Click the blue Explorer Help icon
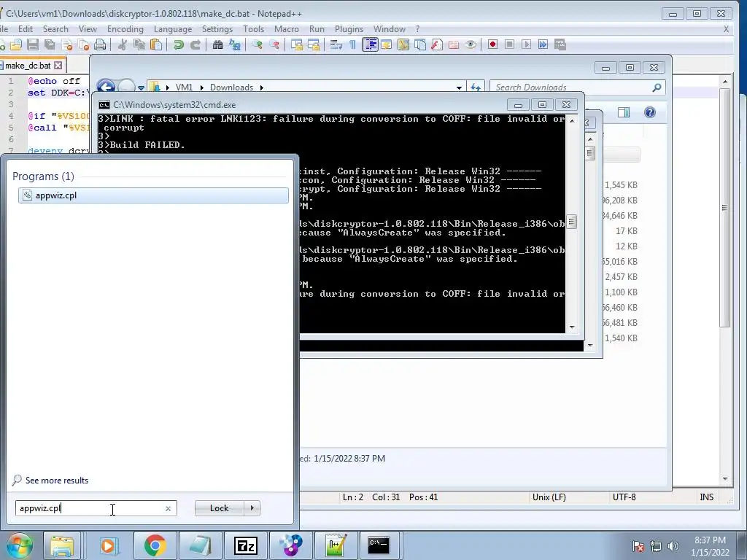This screenshot has height=560, width=747. (650, 112)
